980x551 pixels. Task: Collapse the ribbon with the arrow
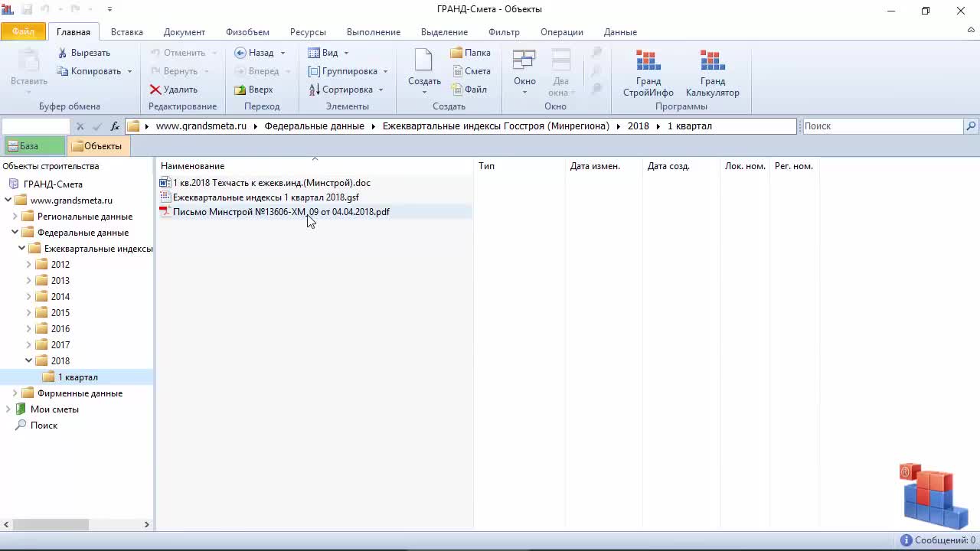coord(971,31)
